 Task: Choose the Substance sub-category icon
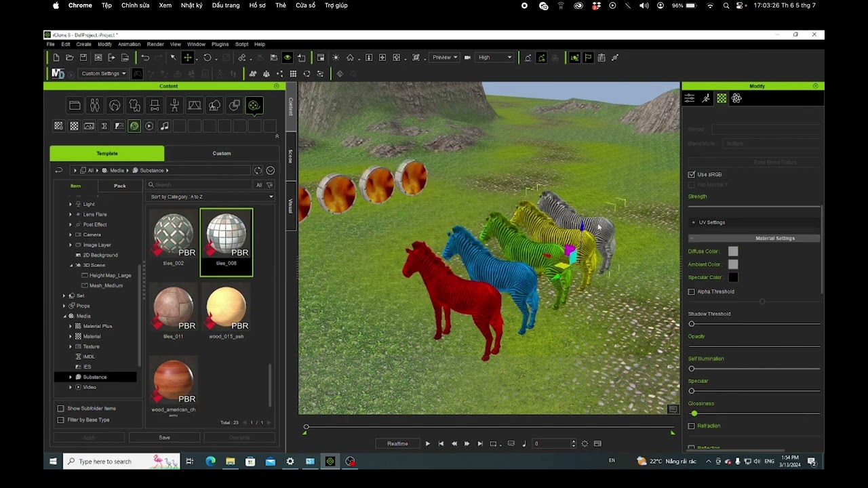pos(134,126)
